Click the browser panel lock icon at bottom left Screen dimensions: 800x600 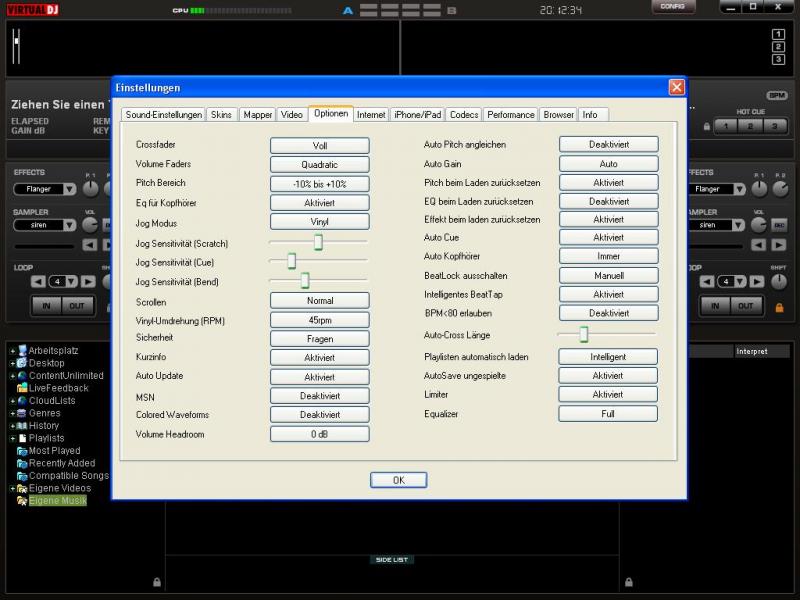click(156, 581)
